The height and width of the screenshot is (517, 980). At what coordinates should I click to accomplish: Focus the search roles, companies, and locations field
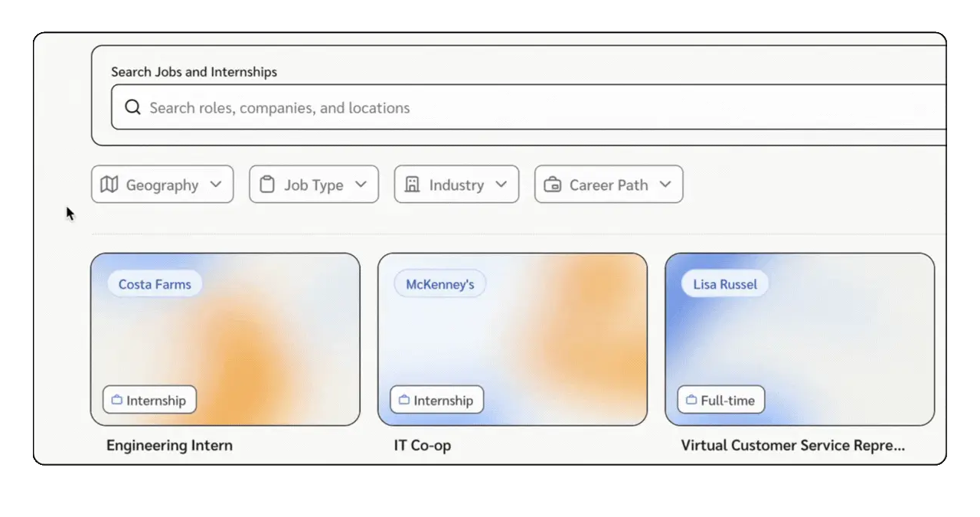[x=528, y=107]
